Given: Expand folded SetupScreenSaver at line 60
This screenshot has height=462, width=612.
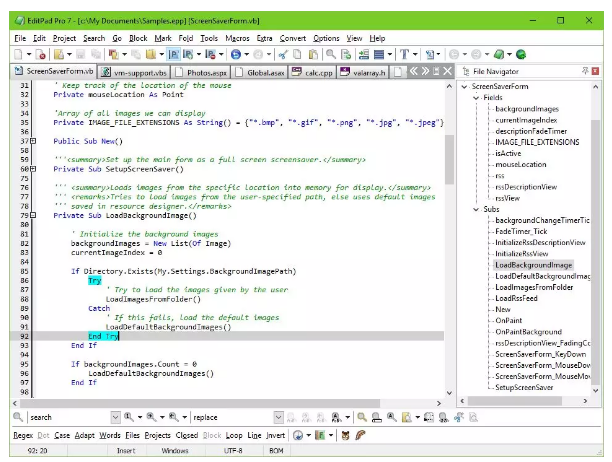Looking at the screenshot, I should (x=33, y=169).
